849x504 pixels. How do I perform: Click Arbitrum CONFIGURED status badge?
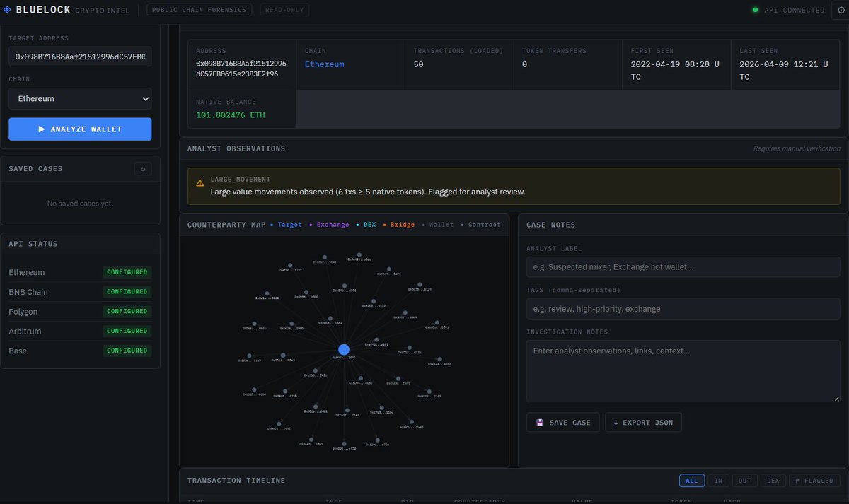[127, 331]
